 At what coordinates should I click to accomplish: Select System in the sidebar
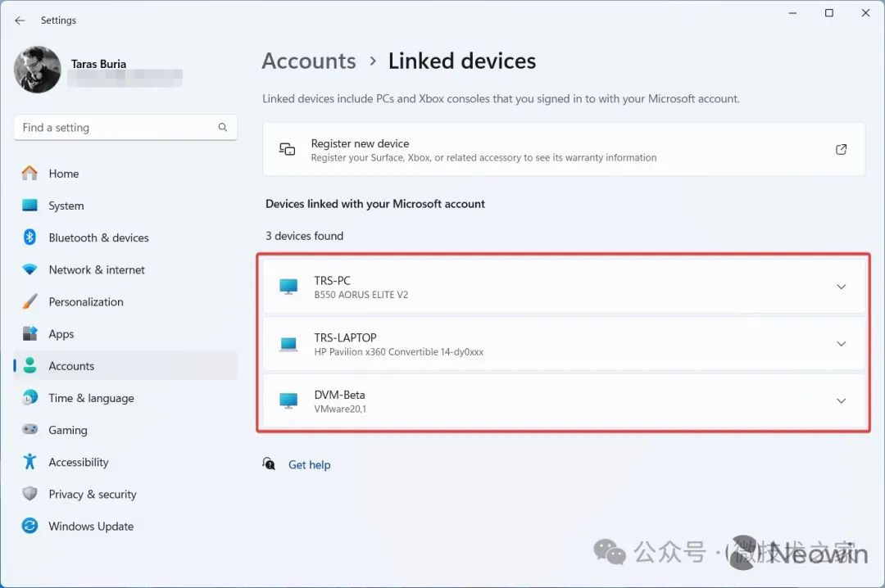tap(125, 206)
